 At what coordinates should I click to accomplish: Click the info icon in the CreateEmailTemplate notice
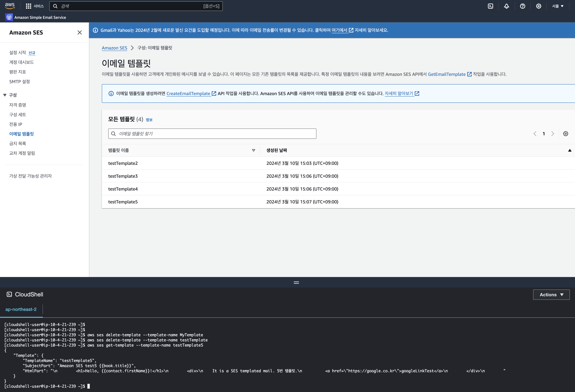(111, 94)
